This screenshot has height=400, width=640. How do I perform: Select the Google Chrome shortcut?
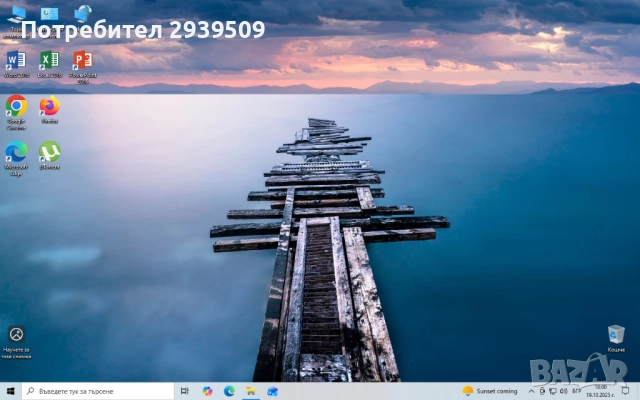coord(16,112)
